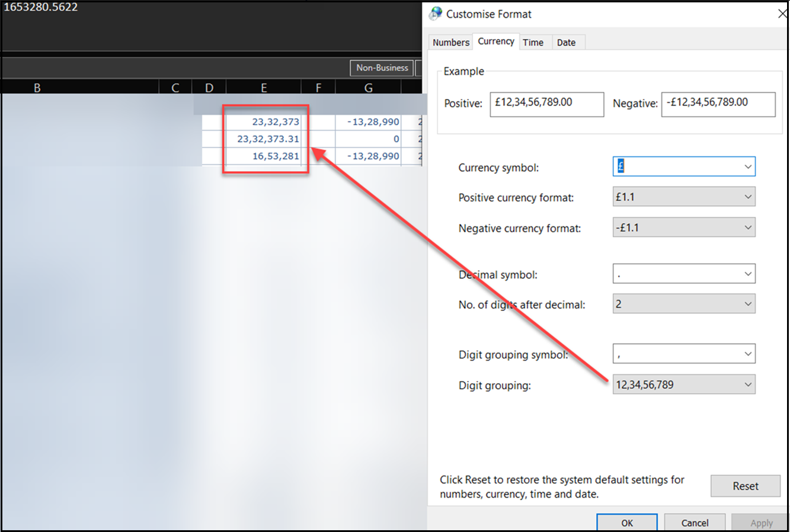Screen dimensions: 790x532
Task: Expand the Negative currency format dropdown
Action: [x=684, y=227]
